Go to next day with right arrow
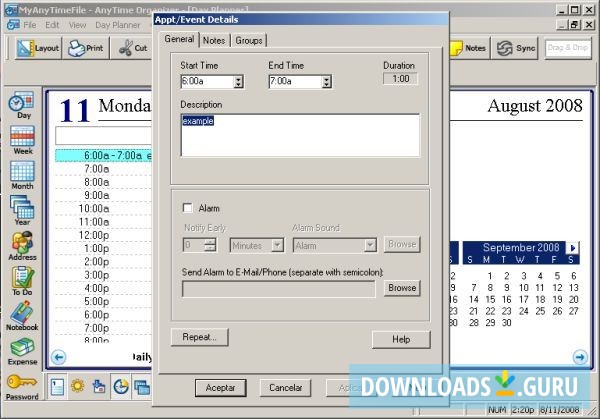 (580, 357)
